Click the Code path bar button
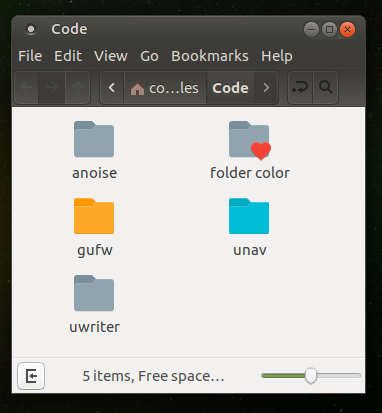 click(x=230, y=88)
